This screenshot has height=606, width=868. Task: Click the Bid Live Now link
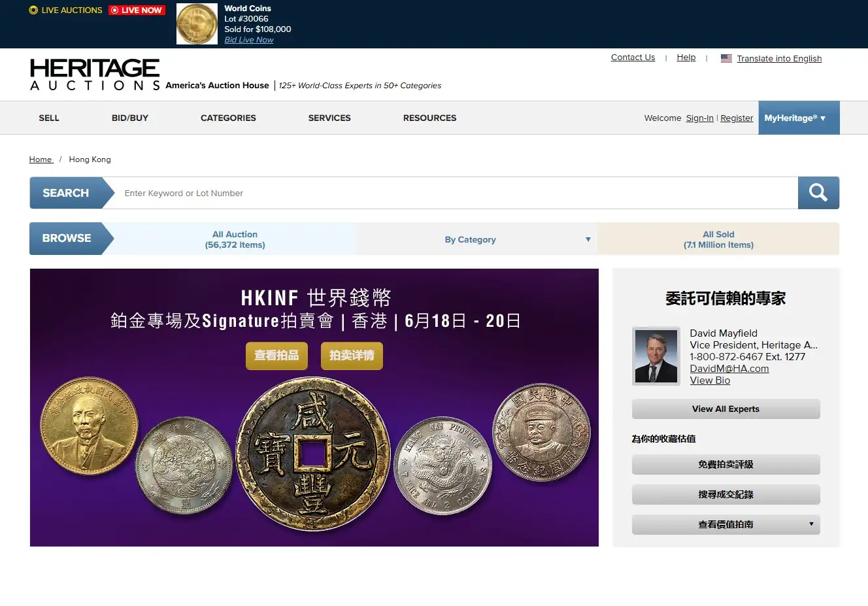point(249,40)
